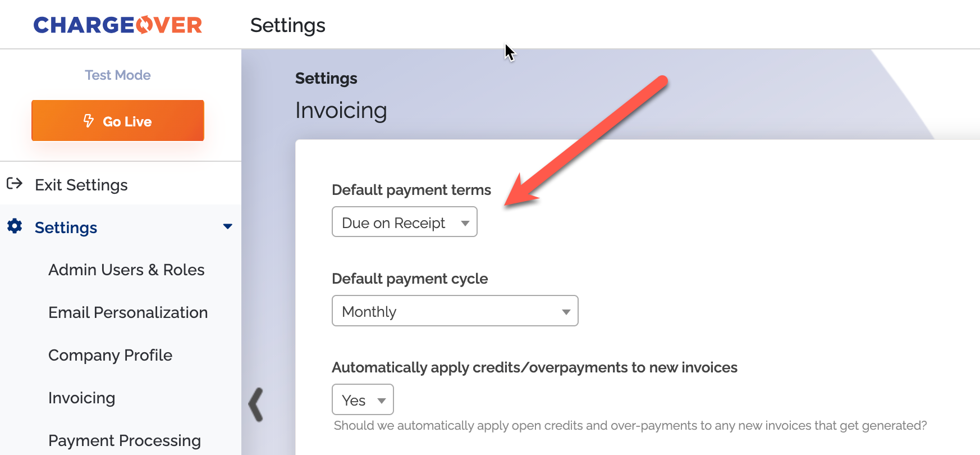Viewport: 980px width, 455px height.
Task: Click the lightning bolt icon on Go Live
Action: (x=89, y=121)
